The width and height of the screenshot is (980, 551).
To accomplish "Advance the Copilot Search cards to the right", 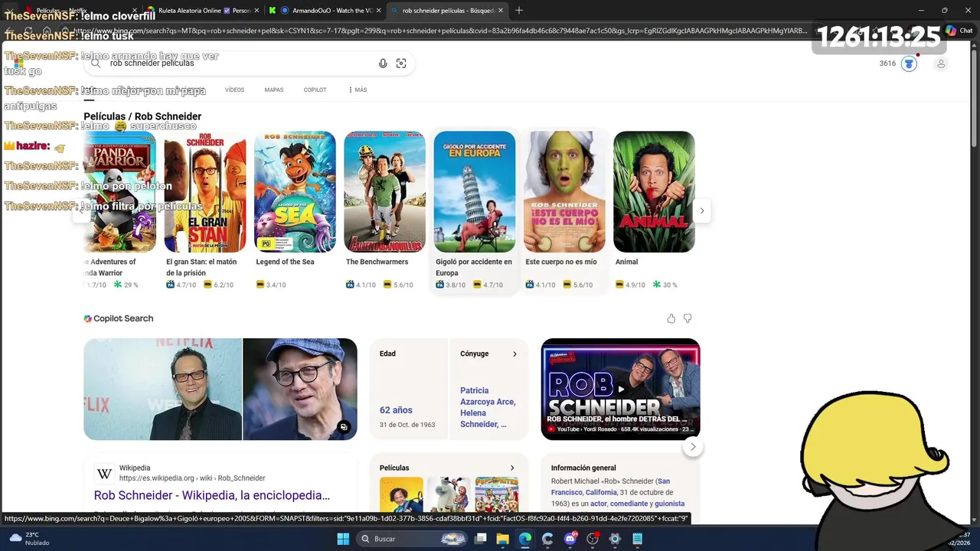I will click(693, 447).
